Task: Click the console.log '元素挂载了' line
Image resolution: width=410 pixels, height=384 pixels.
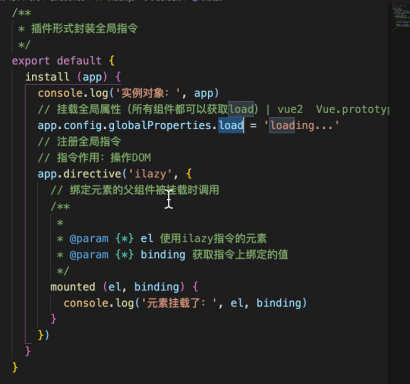Action: [x=185, y=303]
